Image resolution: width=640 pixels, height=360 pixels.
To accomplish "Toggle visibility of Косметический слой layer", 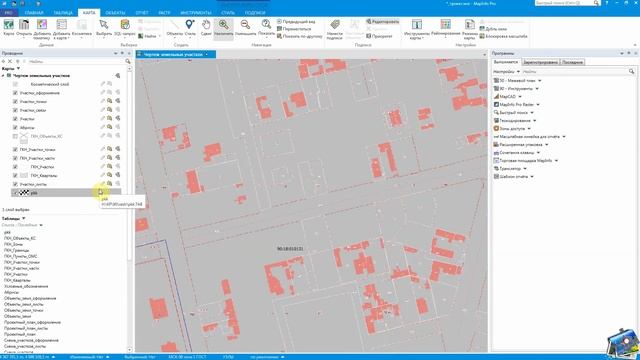I will click(x=15, y=84).
